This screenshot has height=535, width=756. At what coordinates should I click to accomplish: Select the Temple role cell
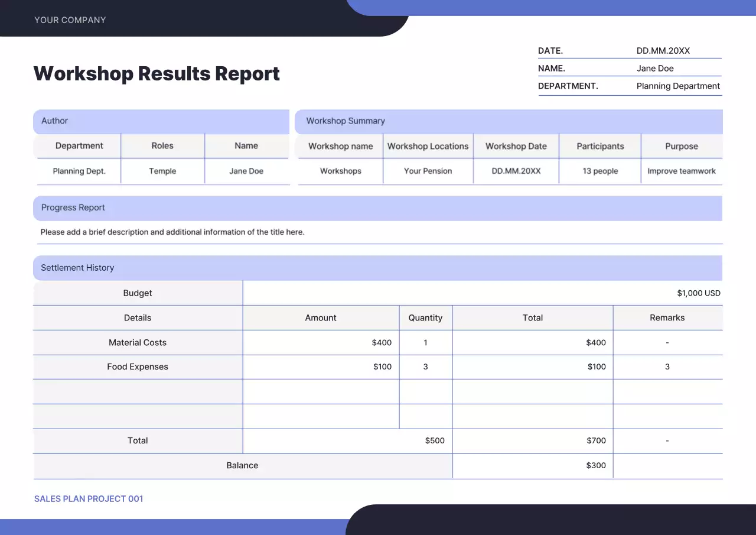click(162, 171)
